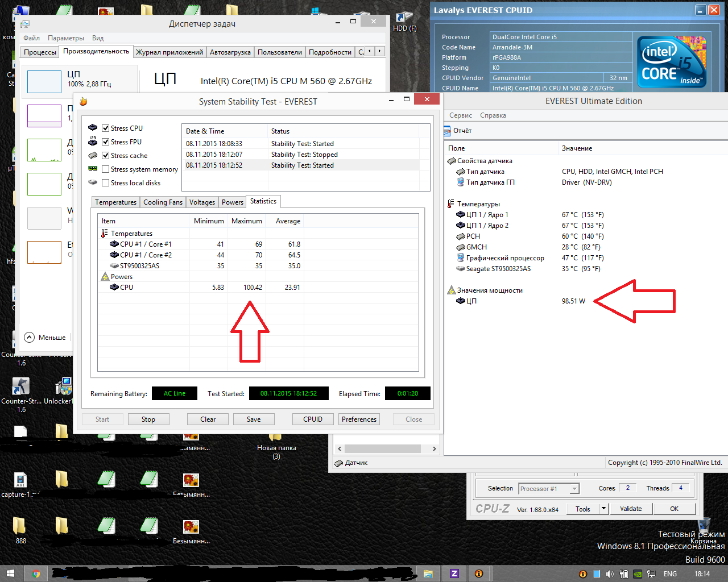
Task: Click the power/battery icon in the system tray
Action: (624, 574)
